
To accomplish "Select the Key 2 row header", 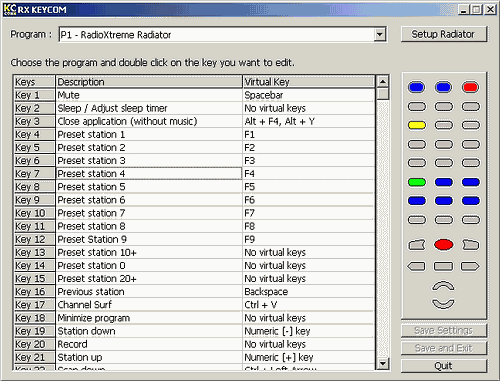I will pos(34,108).
